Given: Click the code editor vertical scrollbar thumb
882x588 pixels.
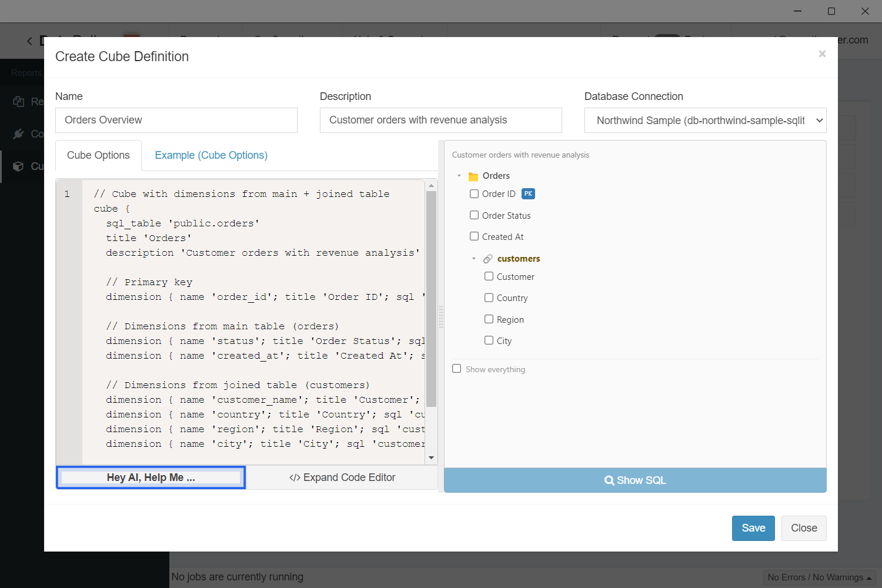Looking at the screenshot, I should [432, 299].
